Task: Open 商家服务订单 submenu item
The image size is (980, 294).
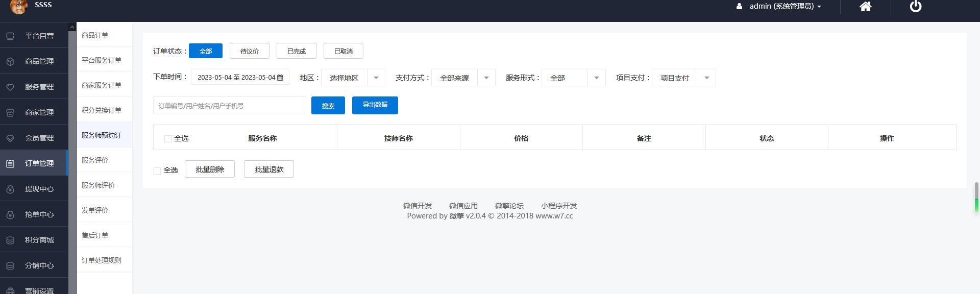Action: pyautogui.click(x=104, y=85)
